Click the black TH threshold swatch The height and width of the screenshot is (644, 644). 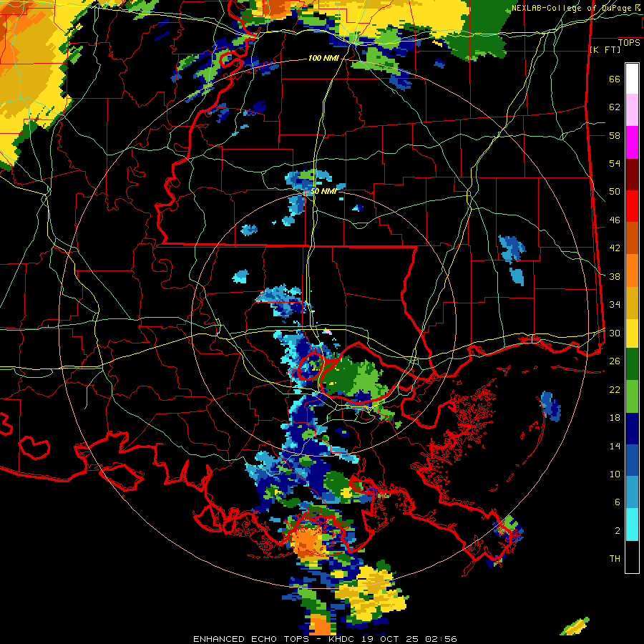tap(632, 557)
